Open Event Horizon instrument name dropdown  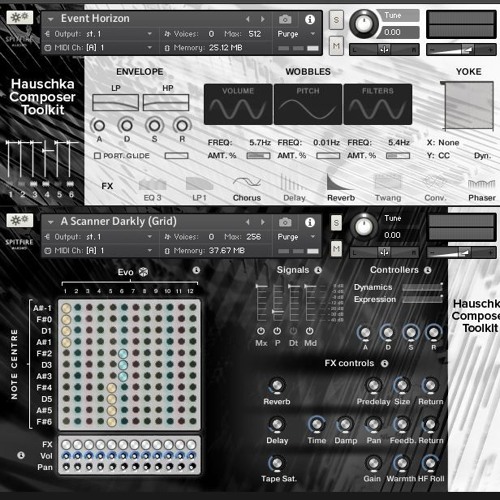pyautogui.click(x=51, y=19)
